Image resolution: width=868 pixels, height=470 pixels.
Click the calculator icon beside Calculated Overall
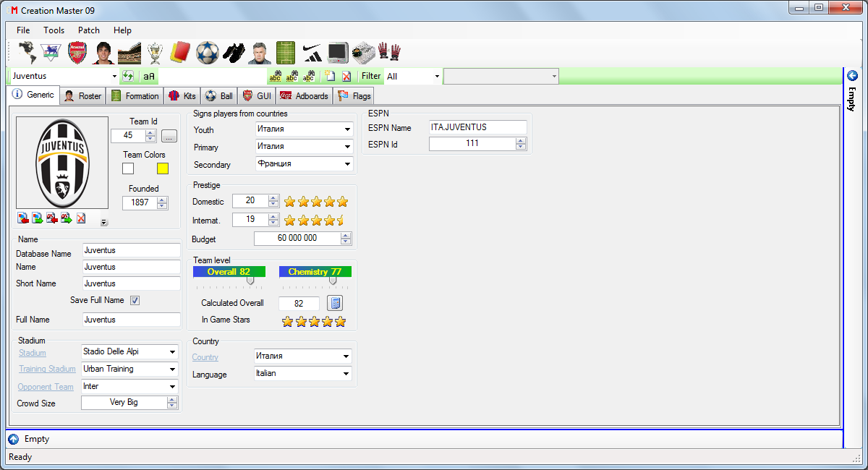tap(334, 303)
